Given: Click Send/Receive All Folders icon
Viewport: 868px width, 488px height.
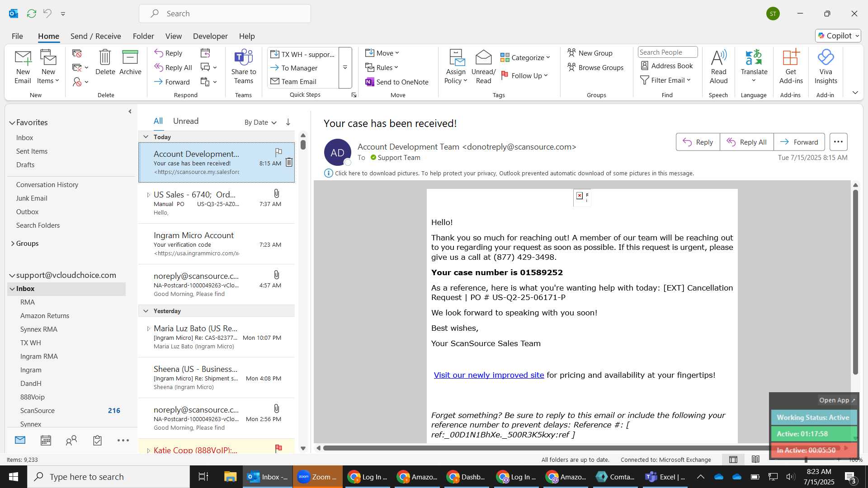Looking at the screenshot, I should coord(31,14).
